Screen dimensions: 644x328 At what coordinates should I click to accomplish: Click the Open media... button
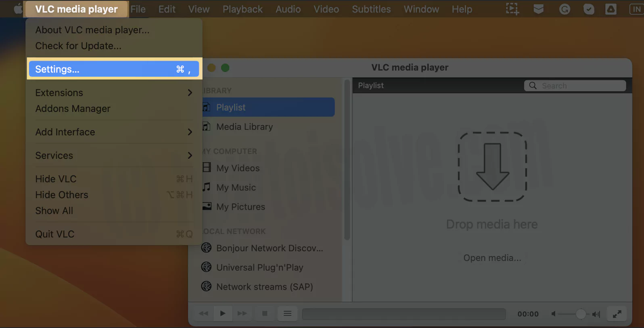click(492, 258)
